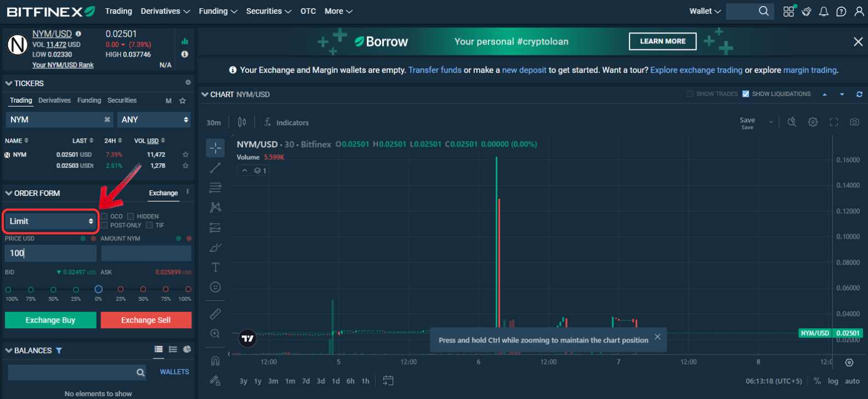Screen dimensions: 868x399
Task: Click the Exchange Buy button
Action: [x=50, y=320]
